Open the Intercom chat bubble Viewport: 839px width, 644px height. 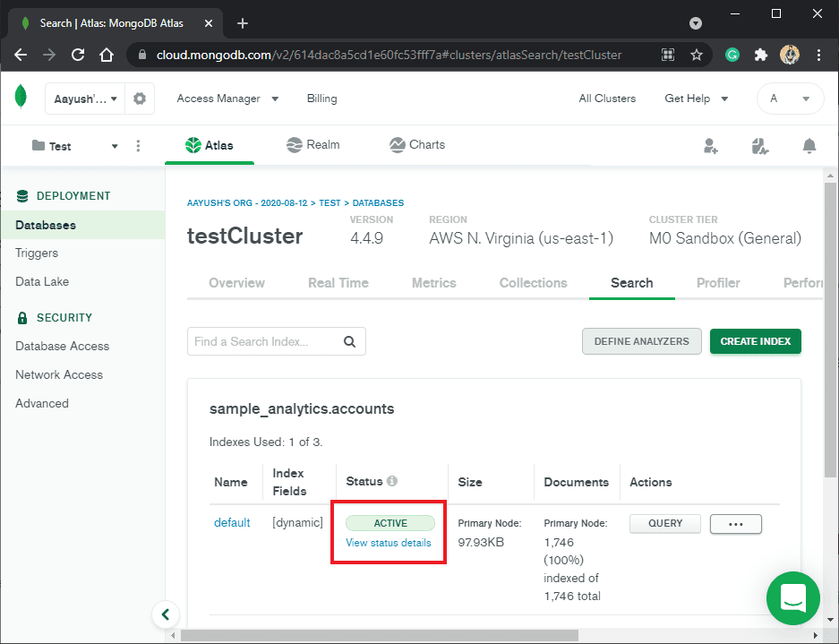pos(793,598)
